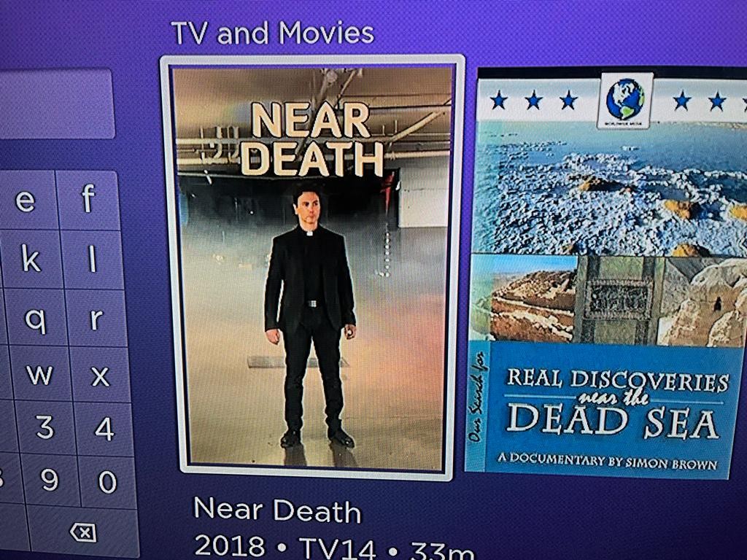The image size is (747, 560).
Task: Select the letter e key
Action: pos(26,200)
